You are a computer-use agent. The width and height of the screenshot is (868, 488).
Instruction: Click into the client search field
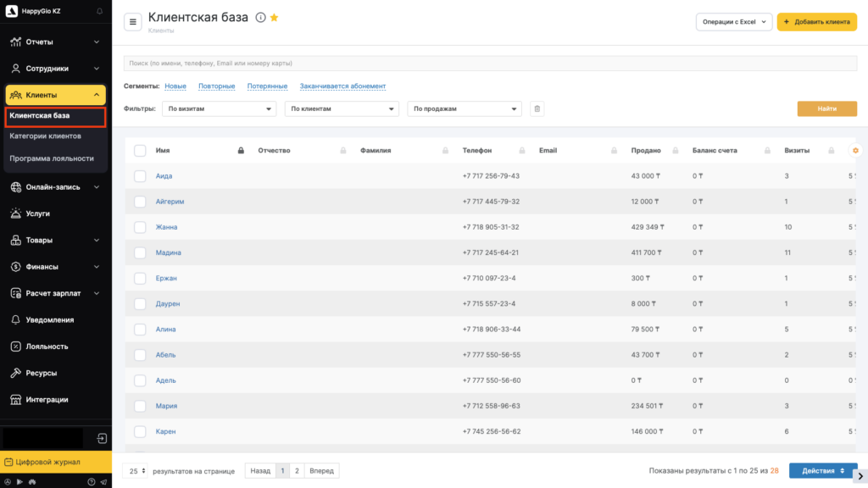point(489,64)
